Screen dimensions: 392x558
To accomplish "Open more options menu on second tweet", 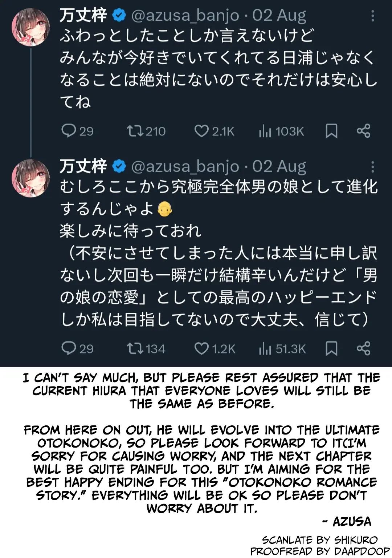I will (372, 167).
